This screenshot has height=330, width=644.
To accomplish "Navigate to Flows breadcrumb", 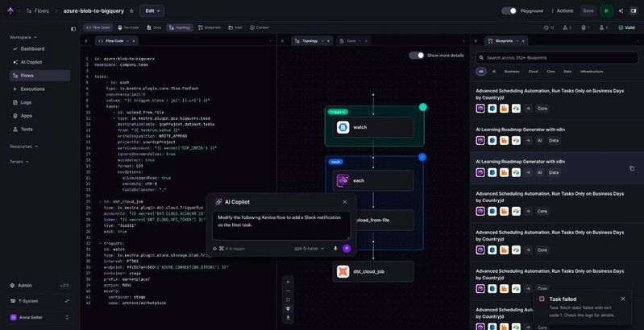I will tap(37, 11).
